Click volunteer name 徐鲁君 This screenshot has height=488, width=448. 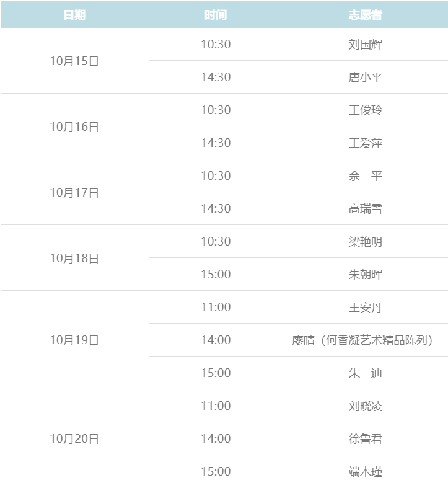click(365, 439)
